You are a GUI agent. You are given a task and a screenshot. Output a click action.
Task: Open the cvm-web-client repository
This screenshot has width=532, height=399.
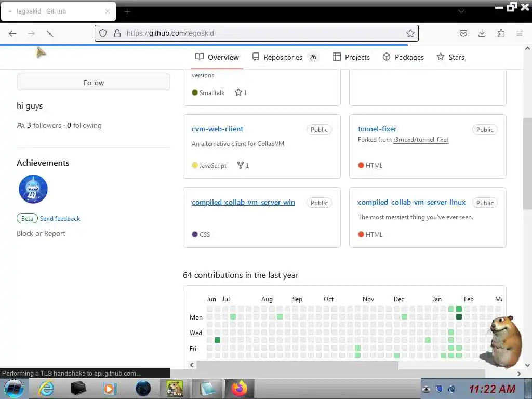click(217, 129)
